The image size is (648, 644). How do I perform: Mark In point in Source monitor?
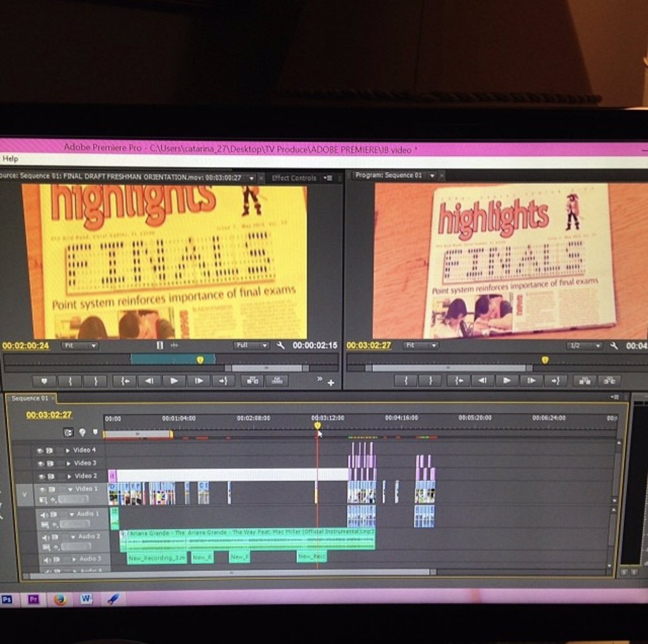(x=70, y=381)
